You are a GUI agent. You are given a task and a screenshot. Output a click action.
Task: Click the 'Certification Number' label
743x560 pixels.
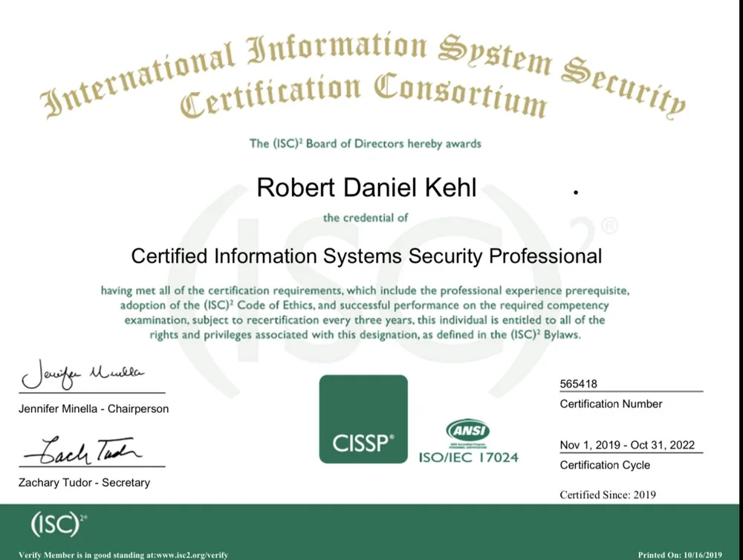[x=611, y=403]
